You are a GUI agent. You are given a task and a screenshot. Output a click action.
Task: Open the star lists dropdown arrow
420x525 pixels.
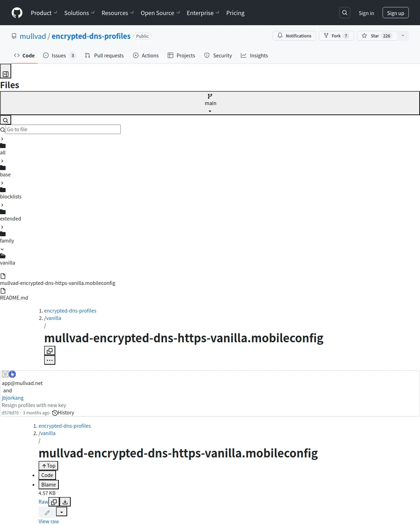point(403,36)
